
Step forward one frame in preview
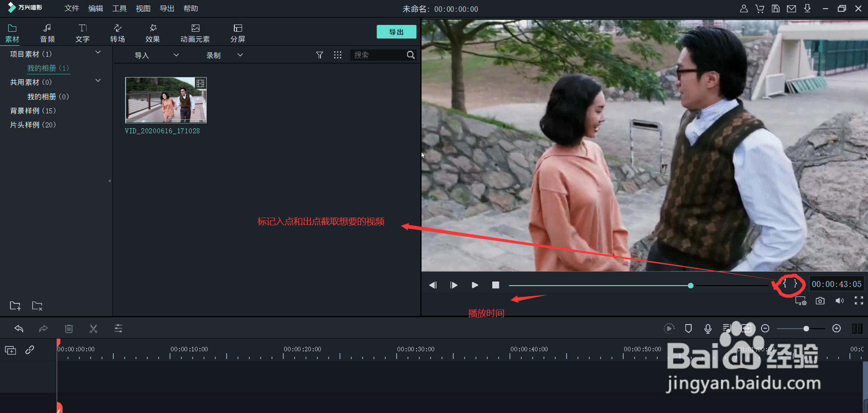point(454,285)
